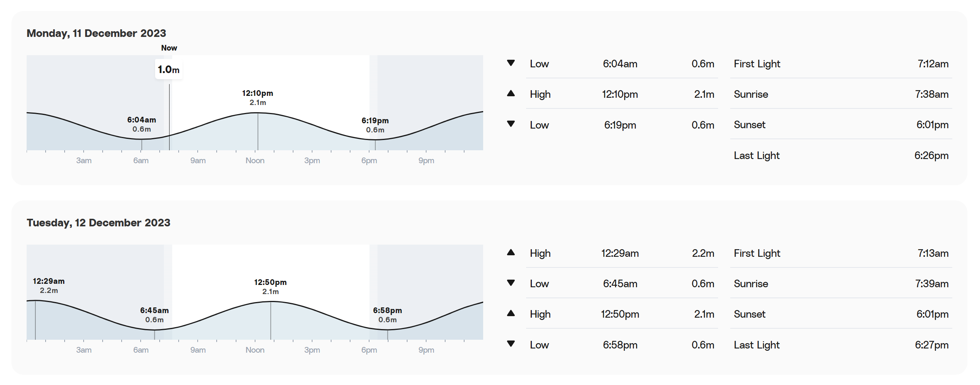Click the up arrow beside Tuesday's 12:50pm high

(x=511, y=313)
